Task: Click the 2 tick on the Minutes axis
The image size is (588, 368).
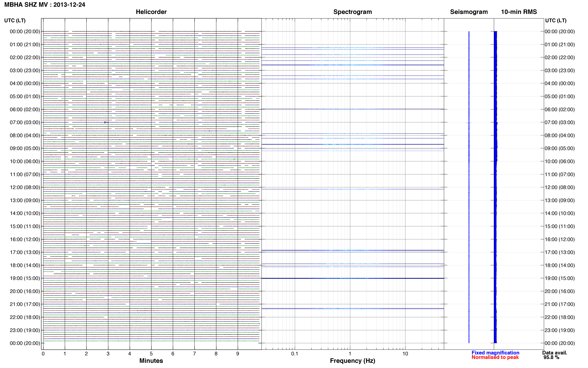Action: [86, 354]
